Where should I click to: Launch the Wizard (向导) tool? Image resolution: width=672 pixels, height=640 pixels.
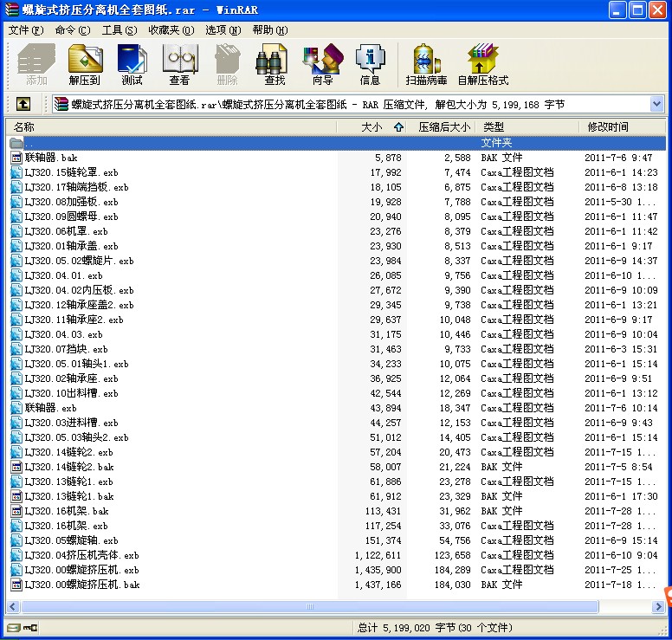point(323,65)
